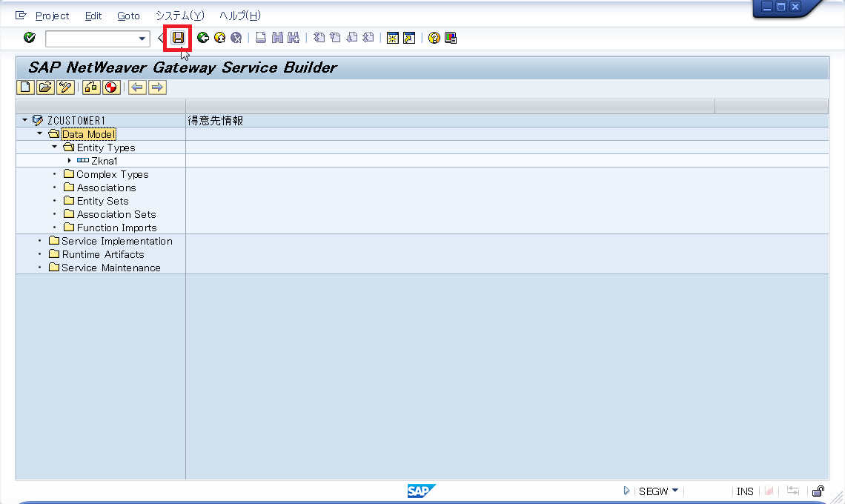Image resolution: width=845 pixels, height=504 pixels.
Task: Click the green Back arrow icon
Action: 203,38
